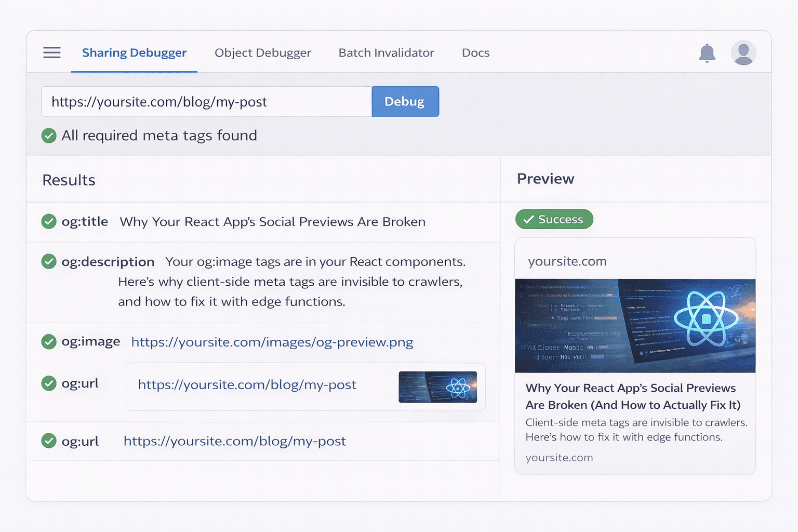Click the checkmark in 'All required meta tags found'

click(x=48, y=136)
